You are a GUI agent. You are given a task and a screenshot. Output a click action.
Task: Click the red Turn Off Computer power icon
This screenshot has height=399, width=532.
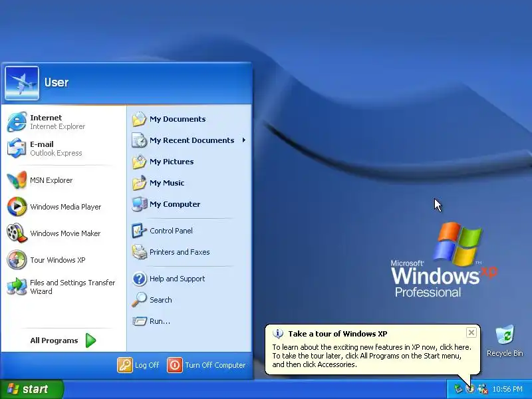[175, 365]
